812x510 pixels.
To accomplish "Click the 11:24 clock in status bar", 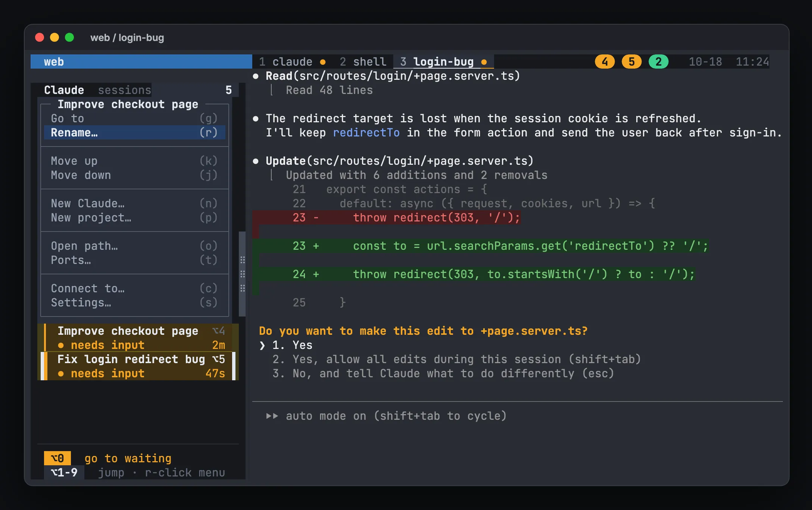I will click(x=752, y=62).
